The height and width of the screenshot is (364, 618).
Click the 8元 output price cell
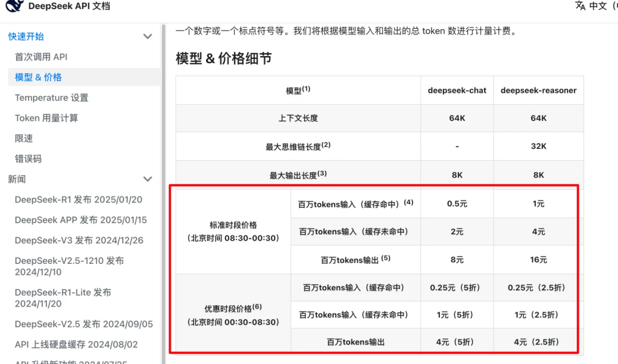tap(457, 260)
